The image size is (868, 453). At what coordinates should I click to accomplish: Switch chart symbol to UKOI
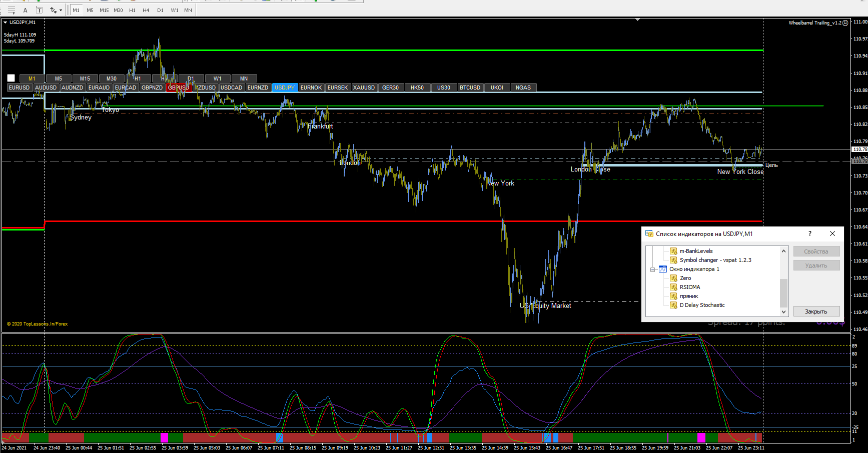(497, 87)
